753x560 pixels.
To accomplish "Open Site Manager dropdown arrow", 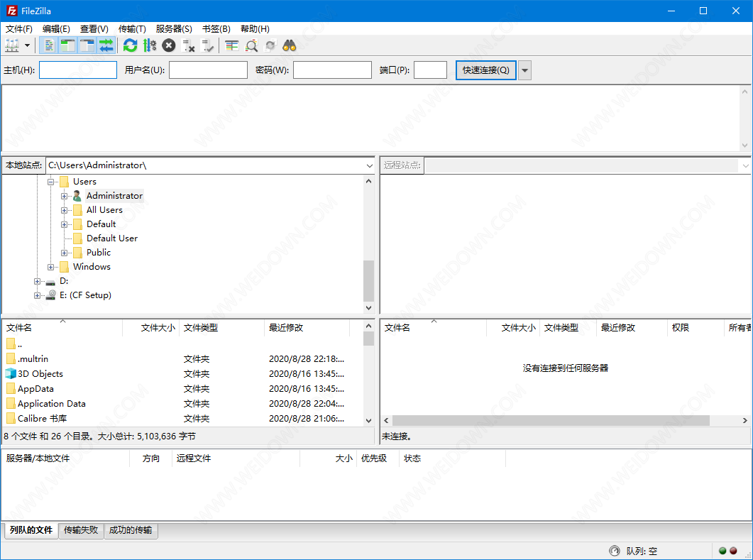I will 28,45.
